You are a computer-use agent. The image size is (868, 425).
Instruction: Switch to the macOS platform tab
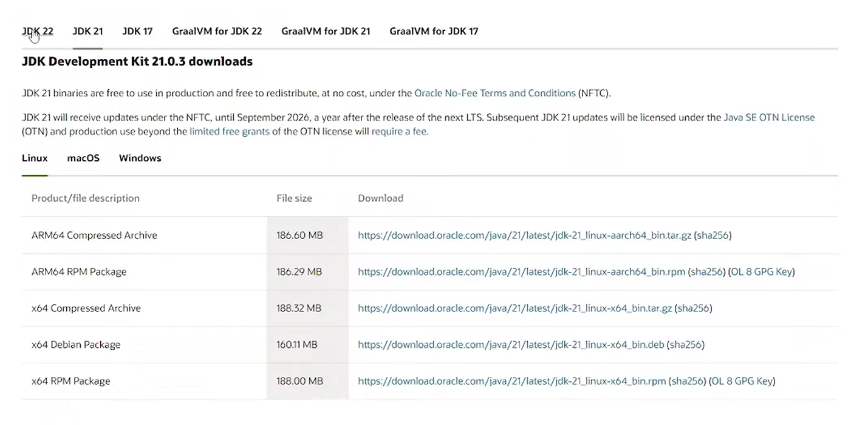click(83, 158)
